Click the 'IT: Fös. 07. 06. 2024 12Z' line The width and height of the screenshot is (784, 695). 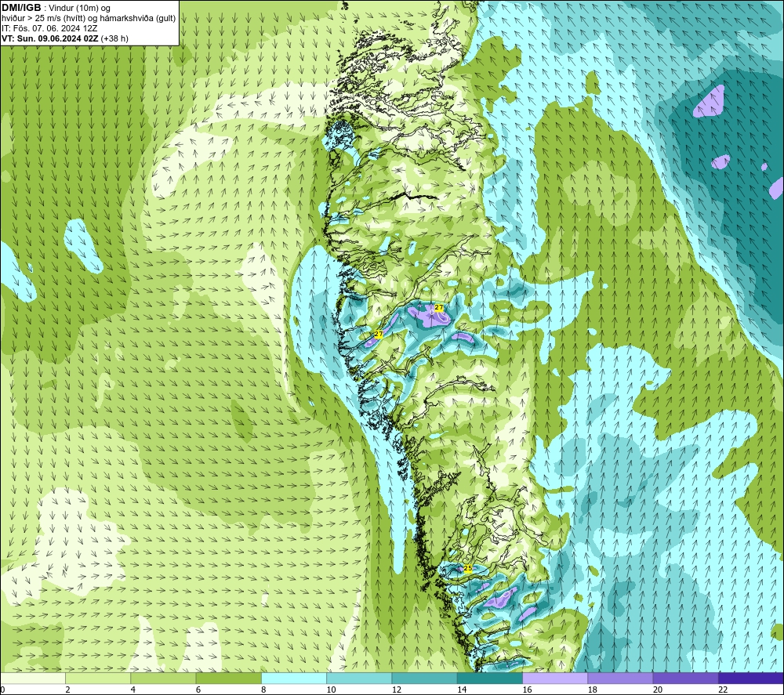49,28
